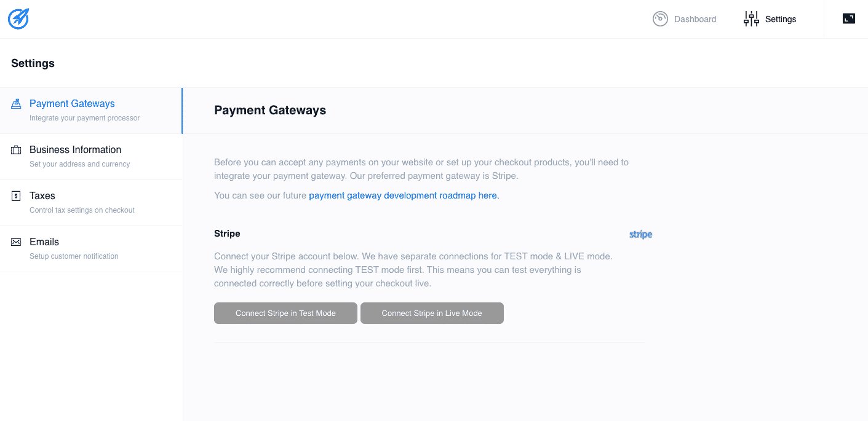Click the Stripe section heading
This screenshot has height=421, width=868.
[x=227, y=234]
